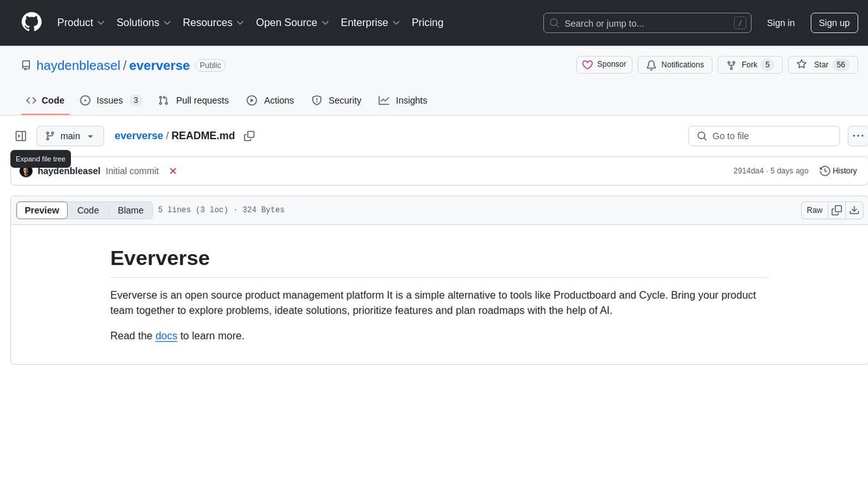Switch to the Actions tab
The image size is (868, 488).
270,100
